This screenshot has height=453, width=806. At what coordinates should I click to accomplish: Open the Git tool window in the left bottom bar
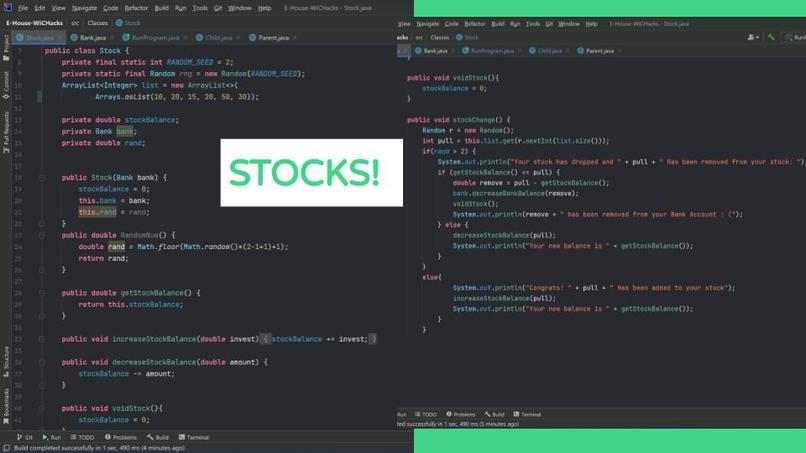(25, 438)
